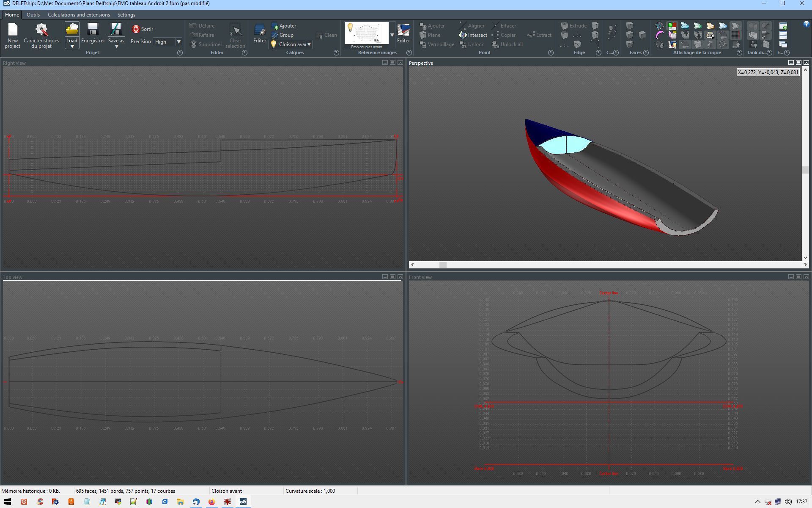The height and width of the screenshot is (508, 812).
Task: Open Calculations and extensions tab
Action: click(79, 14)
